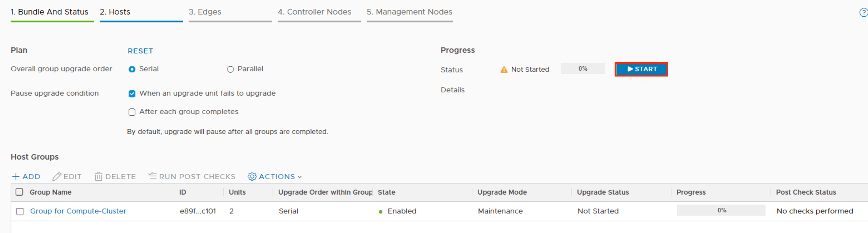Select the Serial upgrade order radio

click(132, 69)
